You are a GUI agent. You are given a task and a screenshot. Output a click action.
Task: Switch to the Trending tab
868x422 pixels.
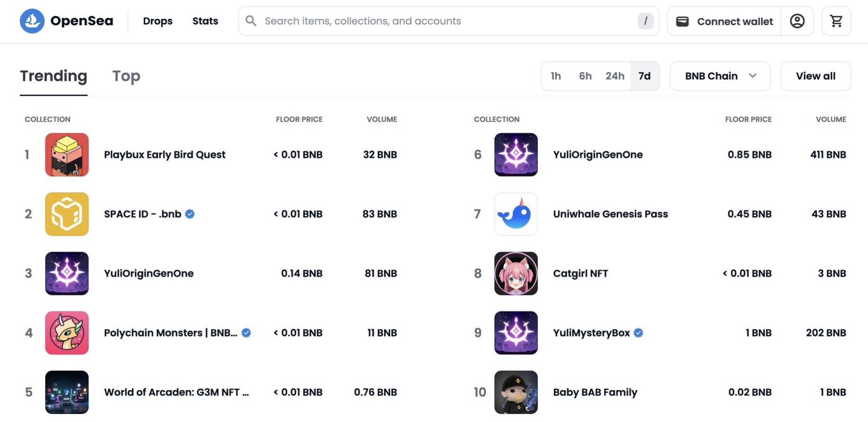coord(54,76)
